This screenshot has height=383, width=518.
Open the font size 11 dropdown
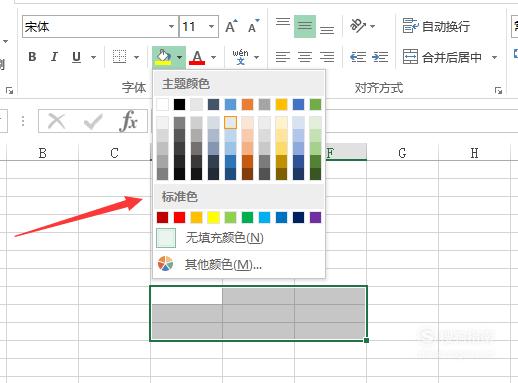click(211, 26)
